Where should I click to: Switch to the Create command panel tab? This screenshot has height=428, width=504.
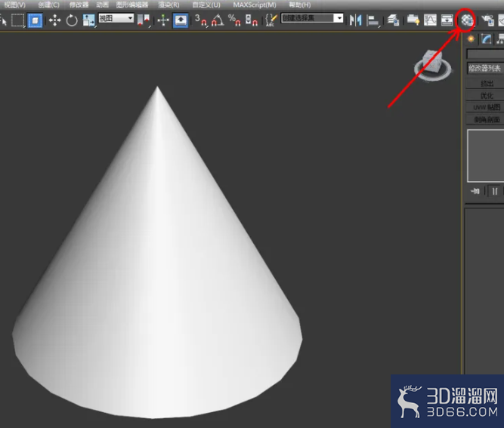tap(471, 39)
